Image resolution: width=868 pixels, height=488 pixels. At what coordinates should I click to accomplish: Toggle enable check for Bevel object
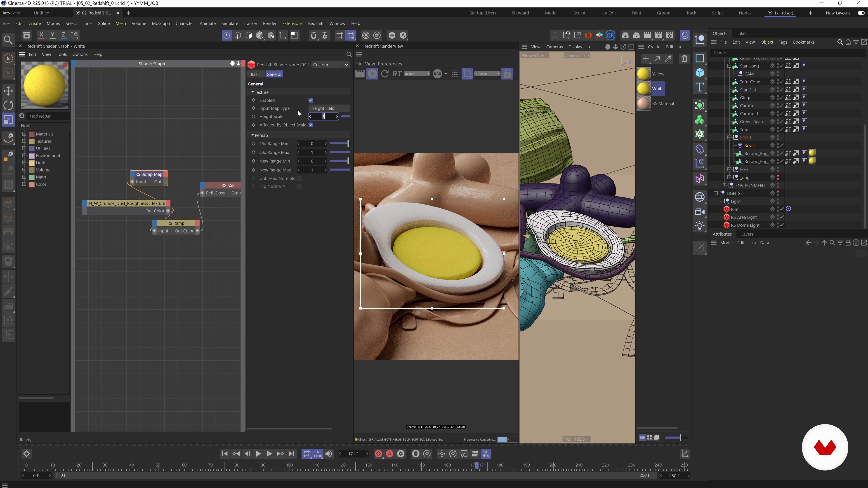click(781, 145)
